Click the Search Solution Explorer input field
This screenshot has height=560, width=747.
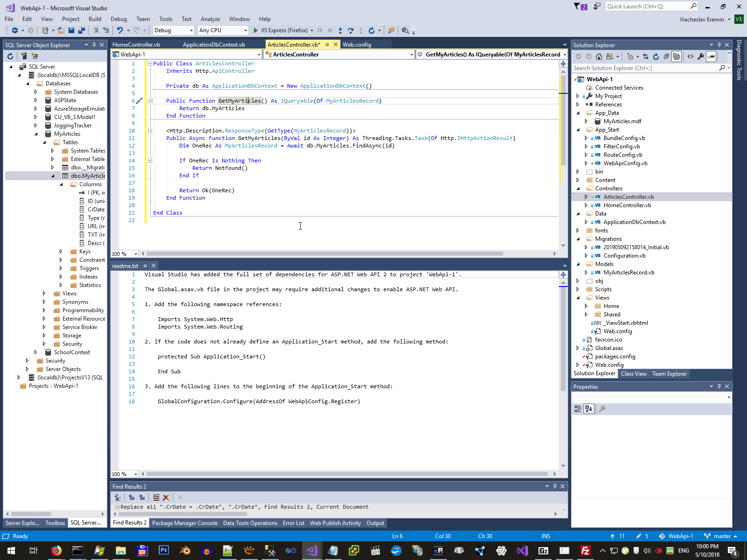[x=651, y=68]
